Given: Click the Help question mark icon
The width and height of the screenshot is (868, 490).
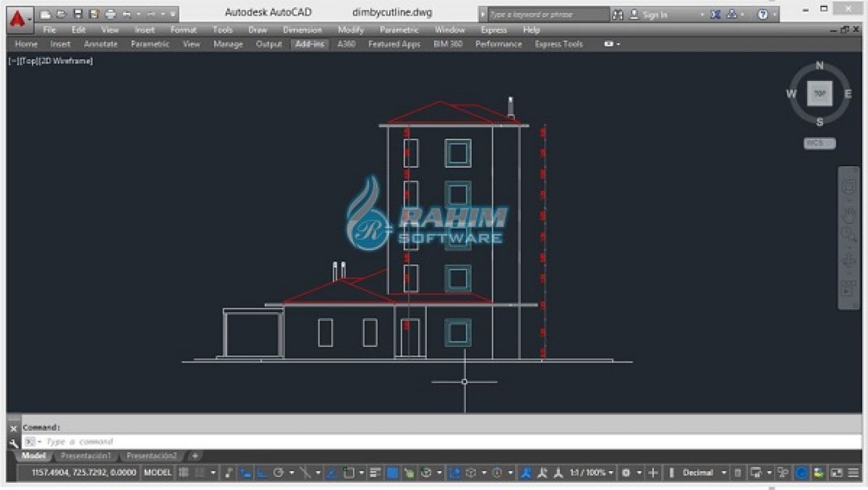Looking at the screenshot, I should coord(762,15).
